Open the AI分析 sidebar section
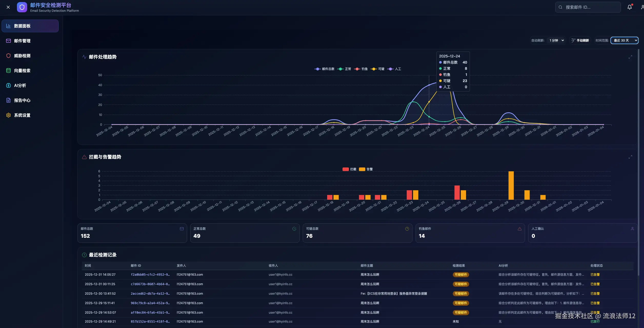This screenshot has height=328, width=644. tap(20, 85)
